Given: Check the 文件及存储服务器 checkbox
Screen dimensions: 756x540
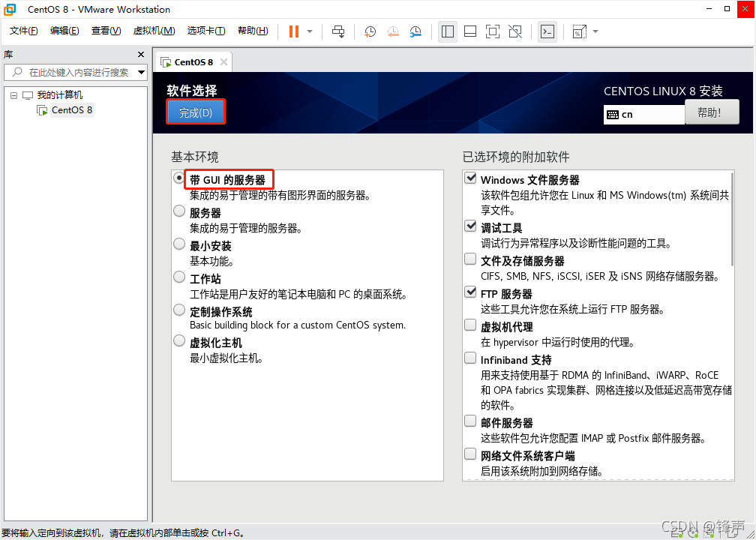Looking at the screenshot, I should pyautogui.click(x=470, y=259).
